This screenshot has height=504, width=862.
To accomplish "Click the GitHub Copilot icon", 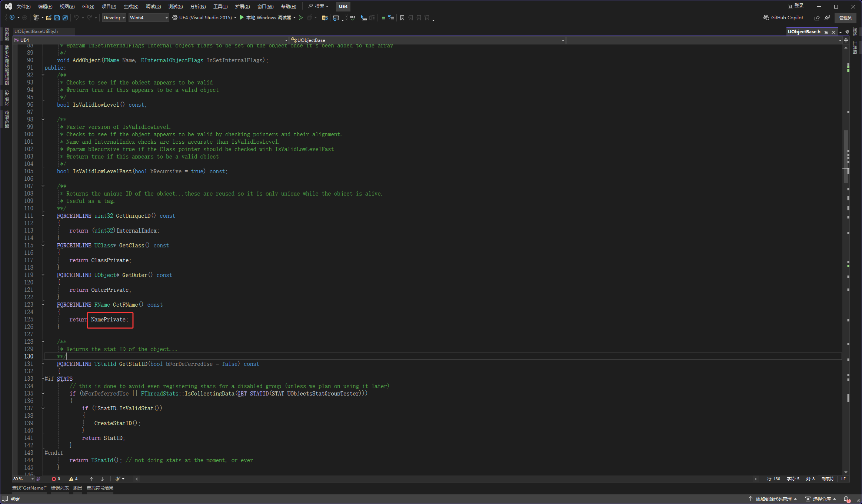I will coord(766,18).
